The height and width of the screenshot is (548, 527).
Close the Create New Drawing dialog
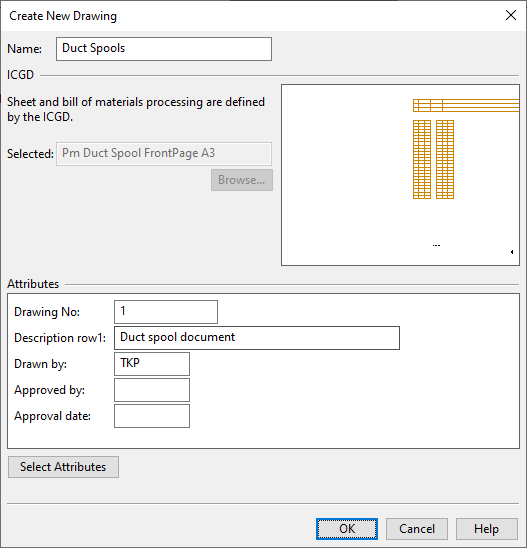[511, 15]
